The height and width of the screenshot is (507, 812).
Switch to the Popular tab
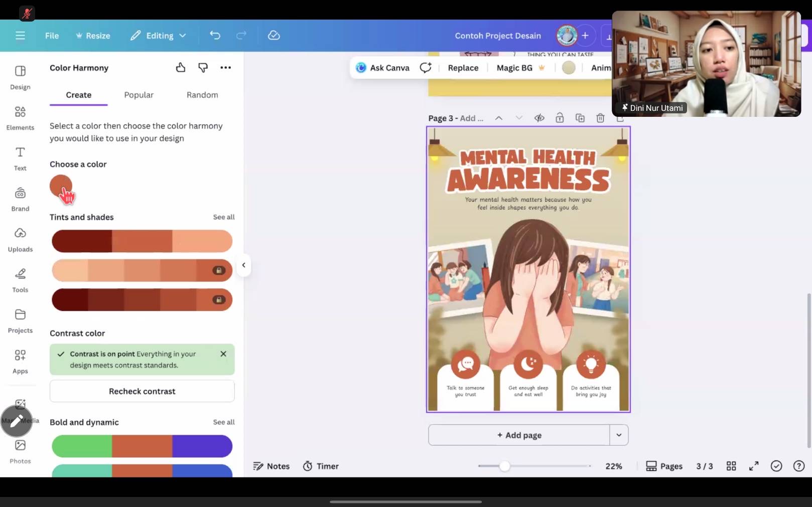pyautogui.click(x=139, y=95)
